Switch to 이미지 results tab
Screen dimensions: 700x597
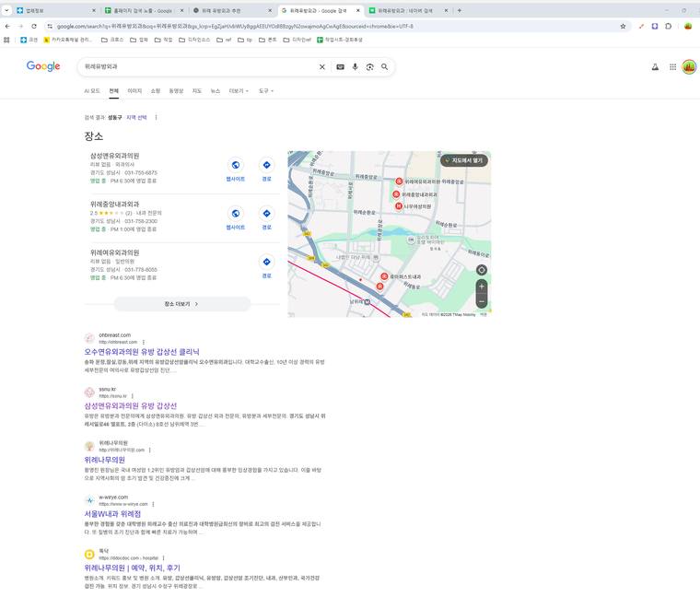134,90
